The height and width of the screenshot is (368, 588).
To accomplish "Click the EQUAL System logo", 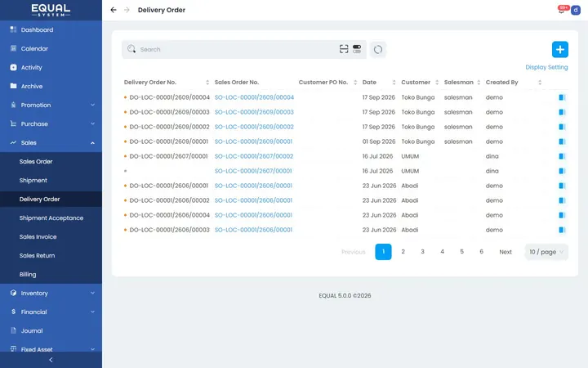I will coord(51,10).
